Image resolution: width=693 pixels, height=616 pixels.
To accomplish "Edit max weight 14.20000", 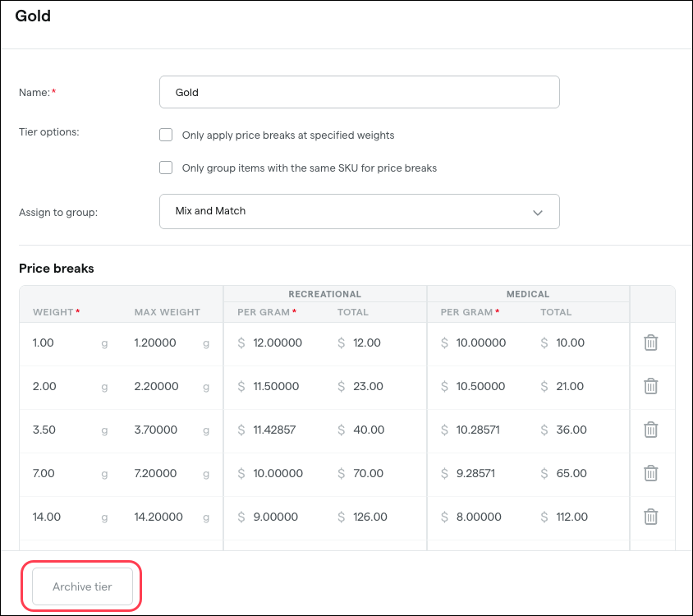I will click(x=158, y=517).
